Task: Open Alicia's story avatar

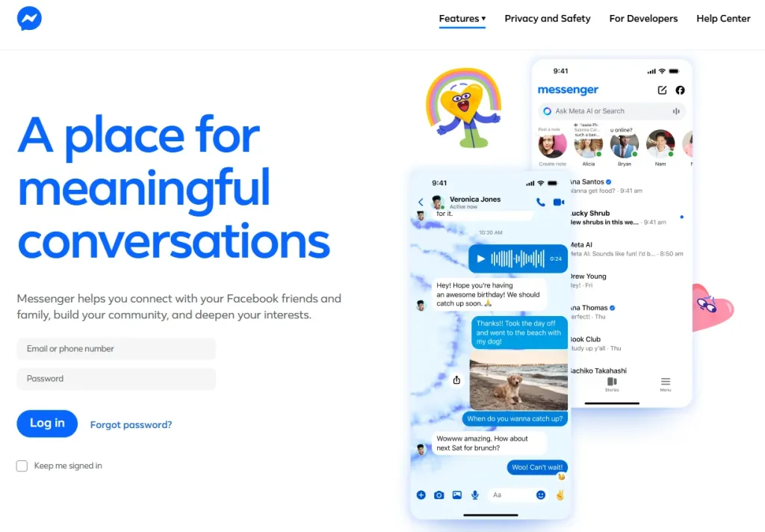Action: click(x=589, y=146)
